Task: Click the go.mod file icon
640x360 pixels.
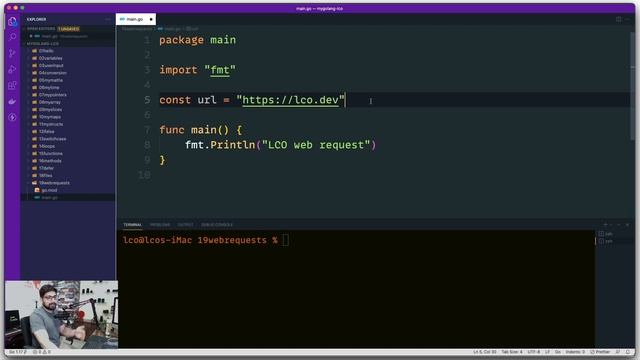Action: [x=37, y=190]
